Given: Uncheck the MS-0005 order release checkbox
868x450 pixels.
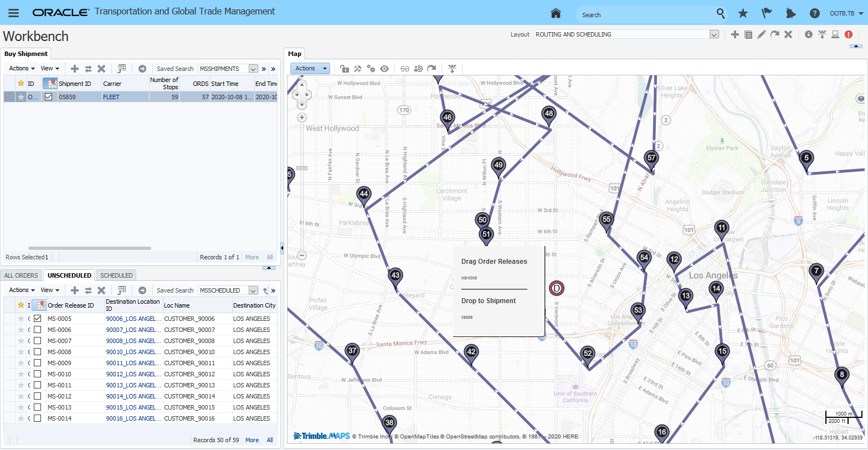Looking at the screenshot, I should 37,319.
